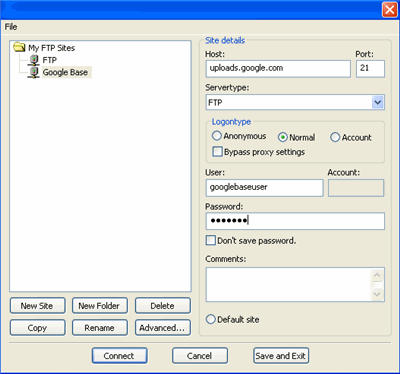Click Save and Exit
The image size is (400, 374).
tap(281, 356)
